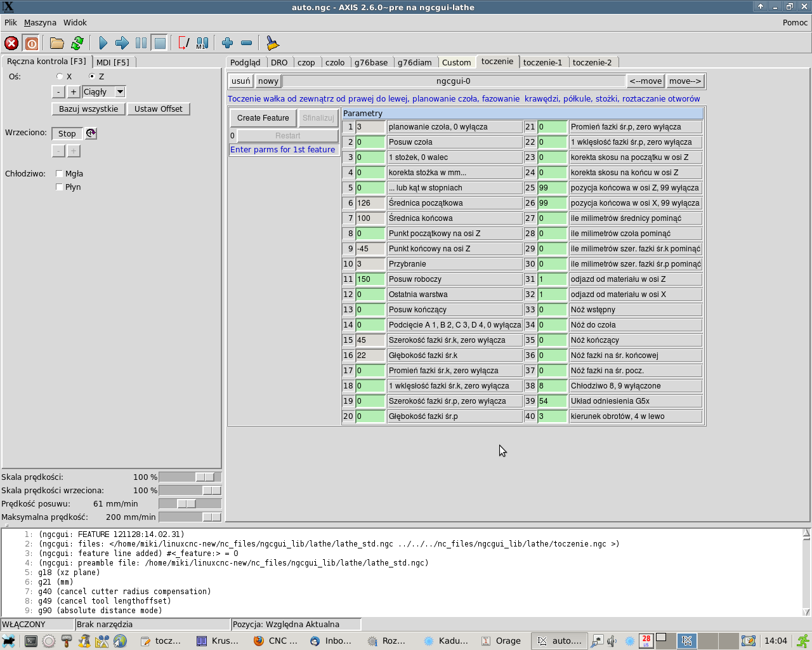
Task: Zoom out with the minus icon
Action: click(247, 43)
